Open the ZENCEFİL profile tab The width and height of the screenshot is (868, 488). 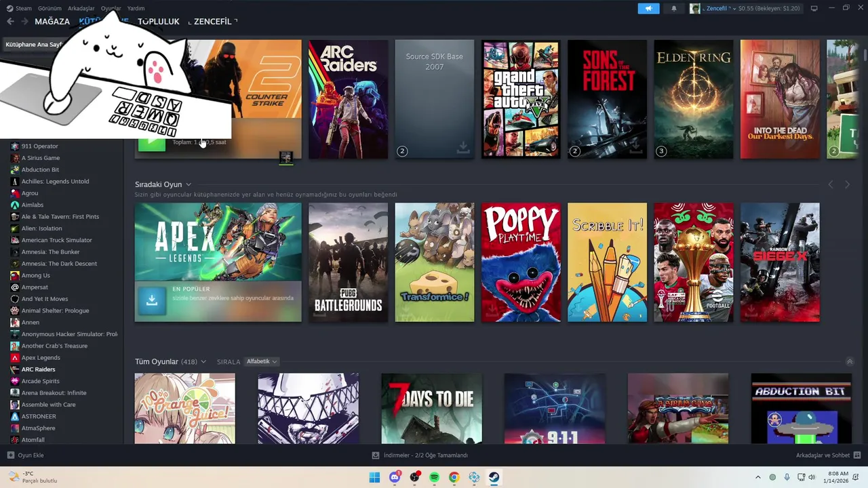pos(213,21)
